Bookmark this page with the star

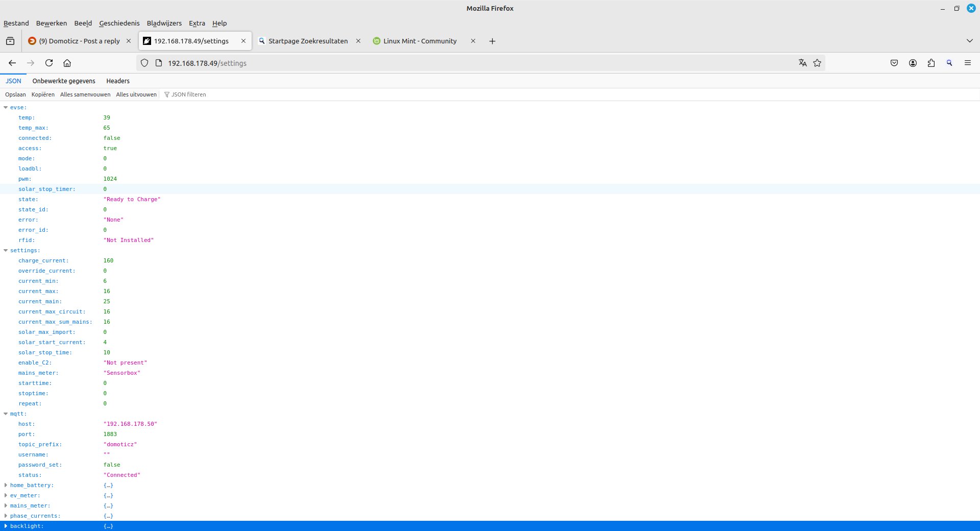(817, 63)
